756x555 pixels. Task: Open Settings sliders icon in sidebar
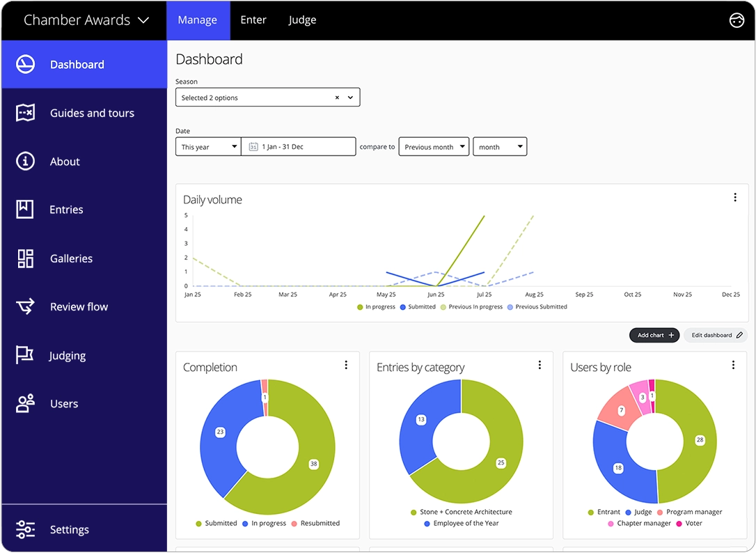(26, 529)
